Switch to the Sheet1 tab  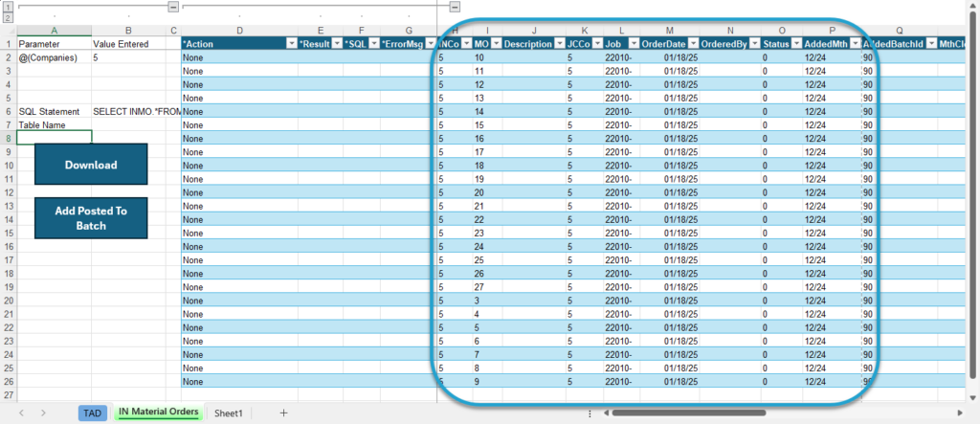coord(228,413)
